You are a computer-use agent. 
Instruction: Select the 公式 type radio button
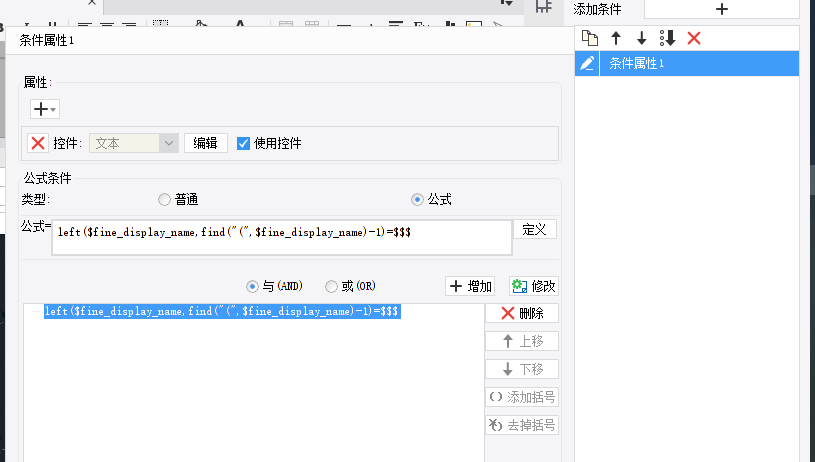tap(417, 200)
